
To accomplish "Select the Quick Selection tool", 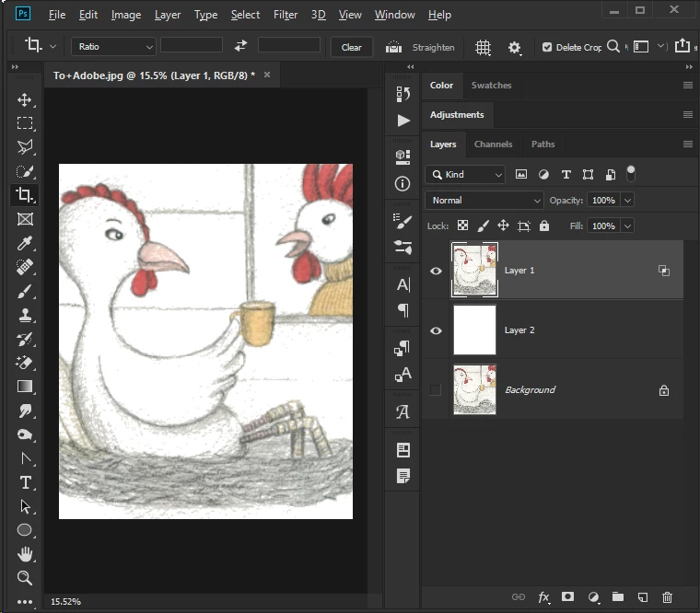I will [x=25, y=171].
